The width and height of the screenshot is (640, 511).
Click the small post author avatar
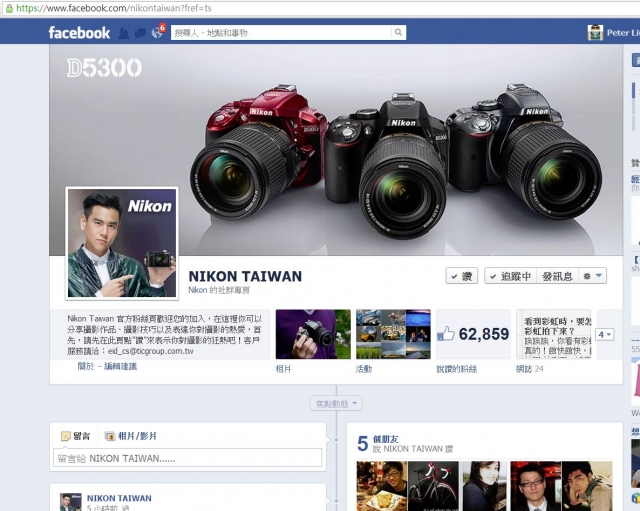click(x=71, y=502)
